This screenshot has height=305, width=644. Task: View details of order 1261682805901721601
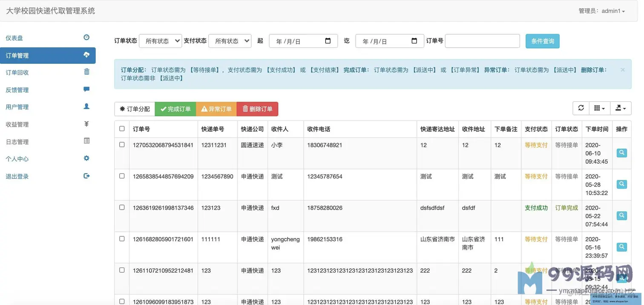click(x=622, y=247)
